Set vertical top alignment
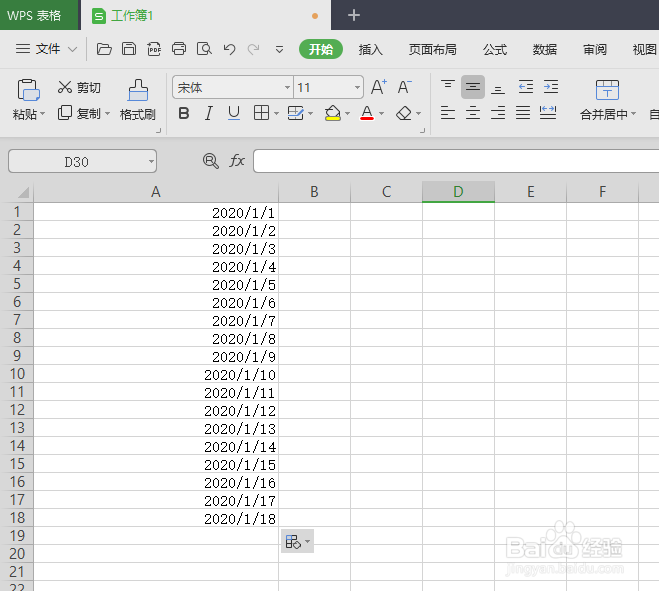 [x=448, y=87]
